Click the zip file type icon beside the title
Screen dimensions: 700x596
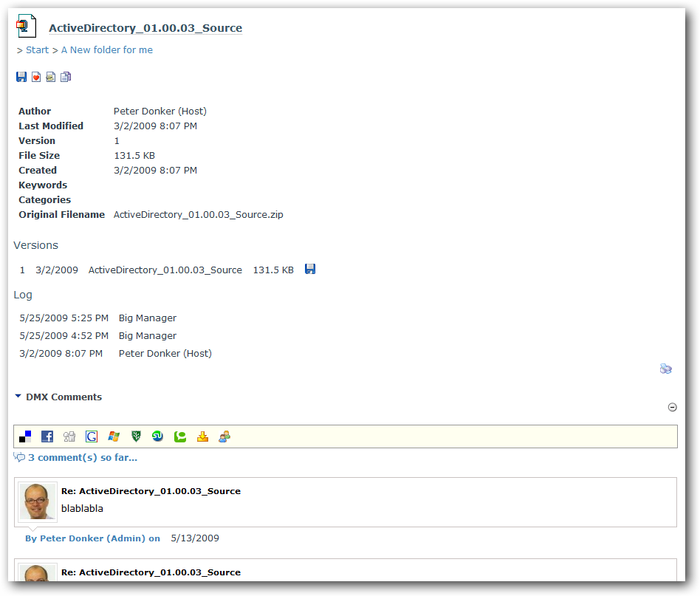coord(26,26)
